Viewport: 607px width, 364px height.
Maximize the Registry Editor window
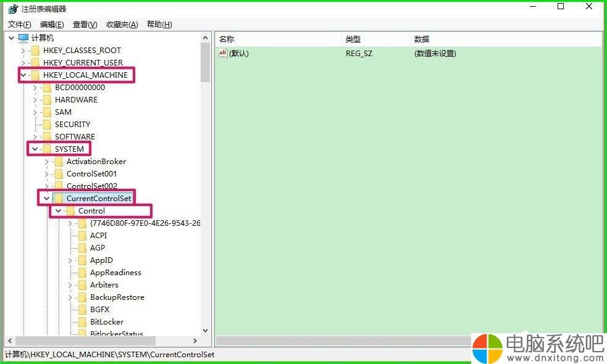pyautogui.click(x=560, y=7)
